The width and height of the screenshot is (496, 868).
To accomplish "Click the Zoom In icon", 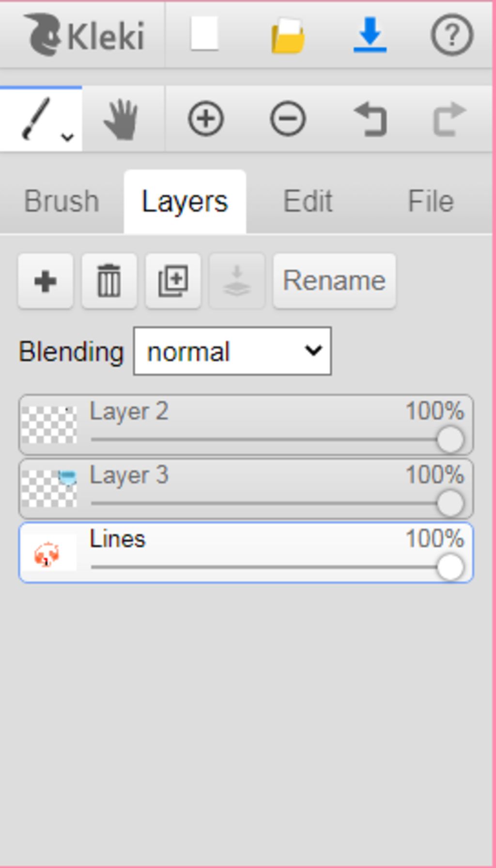I will (206, 119).
